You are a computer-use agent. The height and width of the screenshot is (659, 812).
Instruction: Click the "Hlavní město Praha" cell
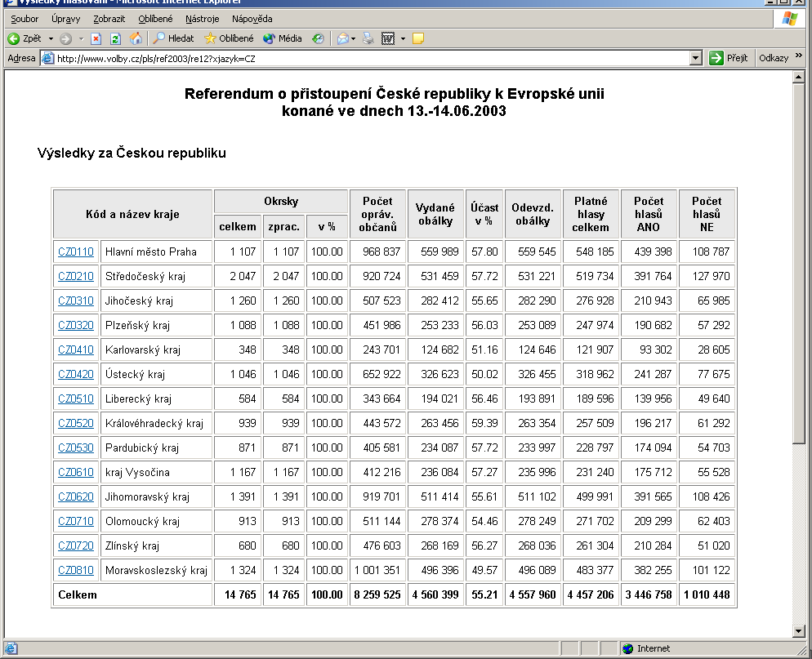coord(156,252)
